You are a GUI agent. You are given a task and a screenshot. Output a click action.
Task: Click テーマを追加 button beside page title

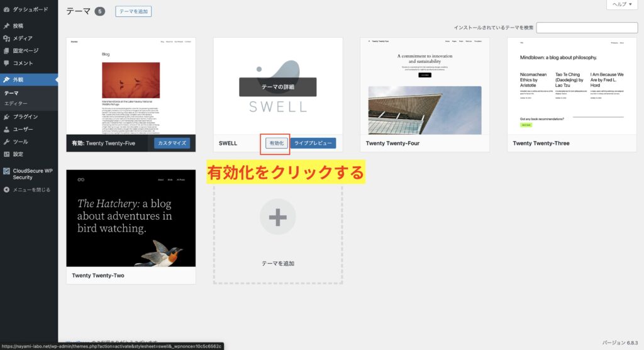click(x=133, y=11)
